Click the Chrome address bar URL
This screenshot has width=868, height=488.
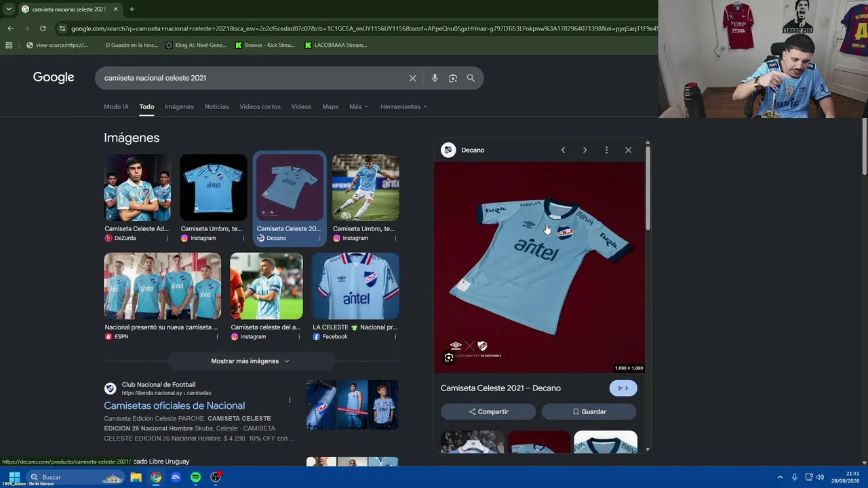pyautogui.click(x=363, y=28)
